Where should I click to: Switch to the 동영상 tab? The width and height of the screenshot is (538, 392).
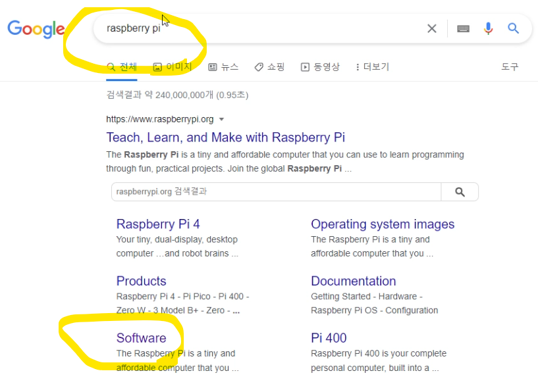(x=320, y=67)
